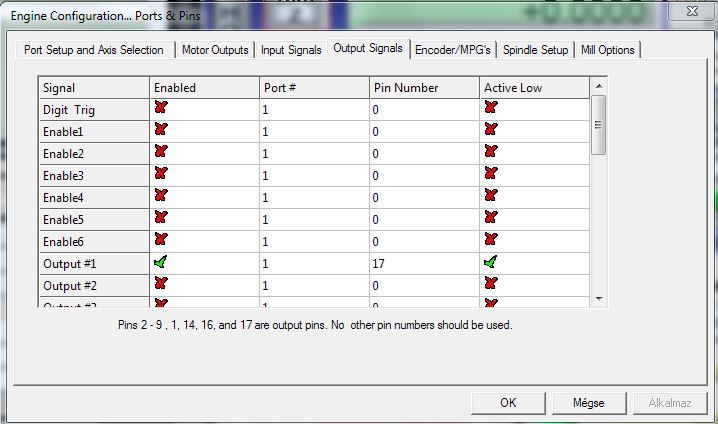Screen dimensions: 718x424
Task: Toggle Enabled state for Output #2
Action: click(x=161, y=285)
